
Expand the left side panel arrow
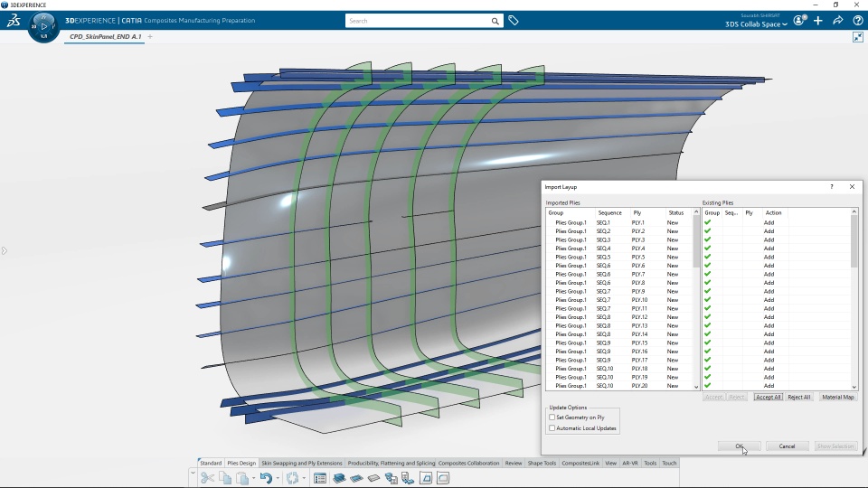4,250
